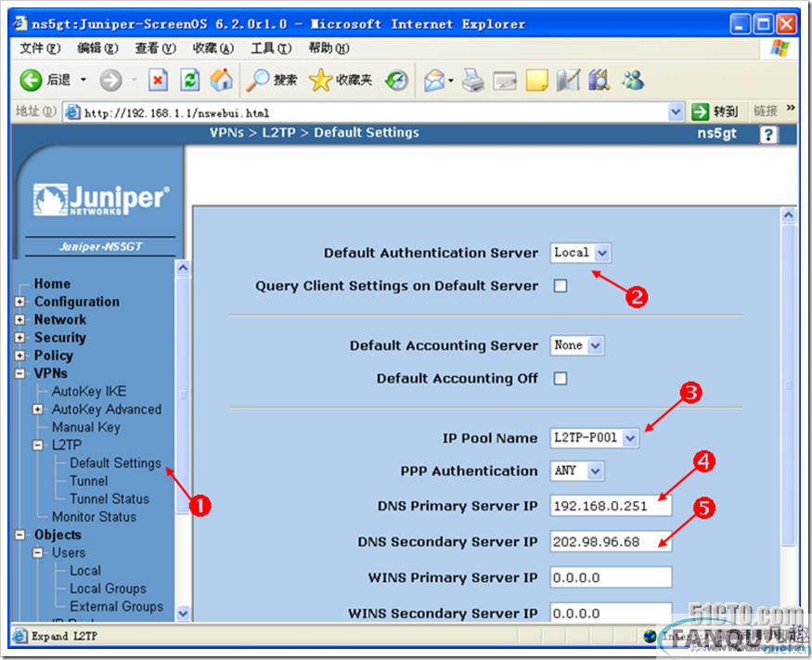This screenshot has width=812, height=660.
Task: Open the Tunnel Status link
Action: tap(110, 498)
